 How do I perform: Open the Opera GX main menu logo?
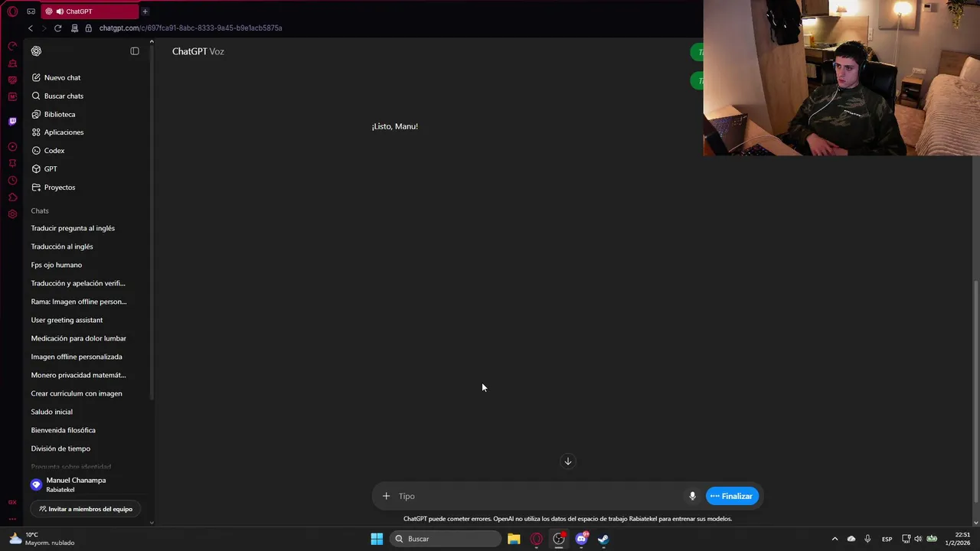[12, 11]
